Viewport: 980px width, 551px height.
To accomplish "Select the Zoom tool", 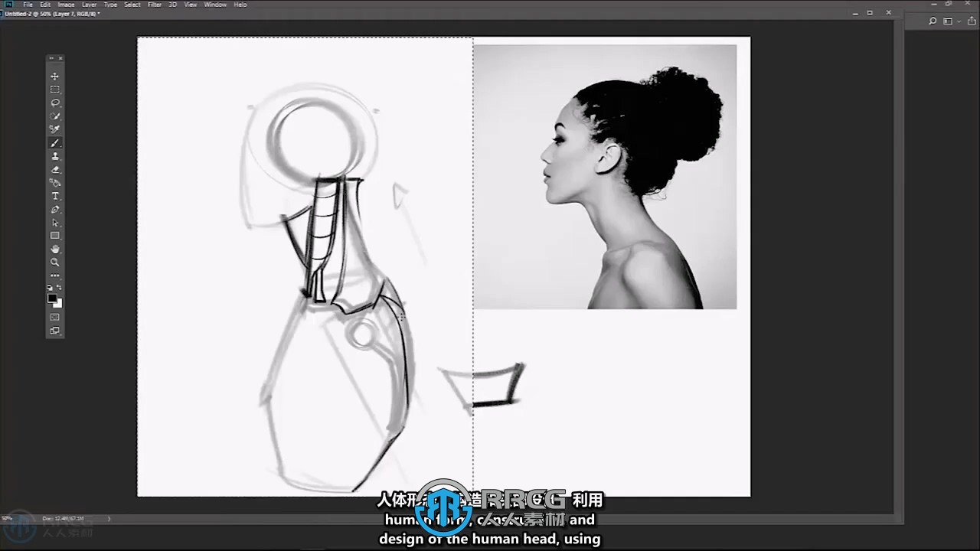I will click(x=55, y=262).
